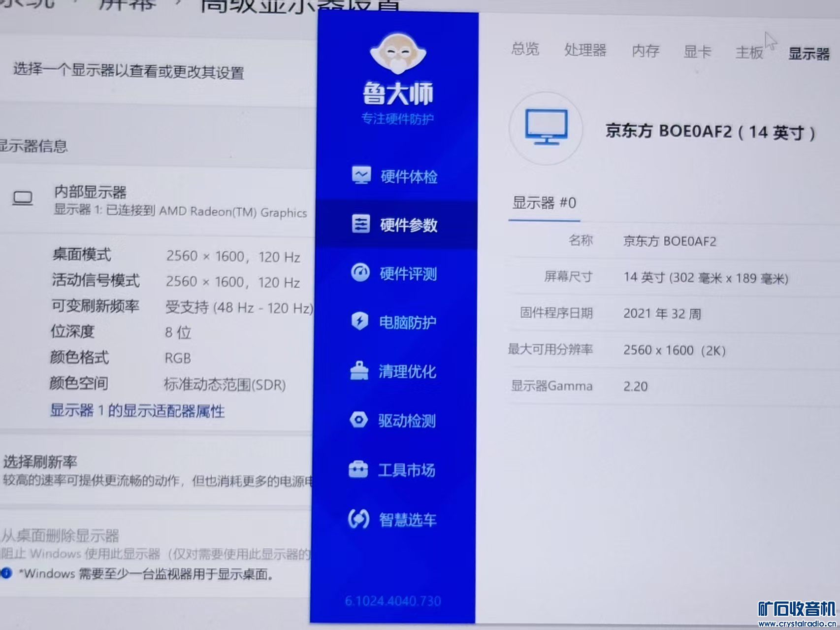This screenshot has height=630, width=840.
Task: Open 显示器 1 的显示适配器属性 link
Action: point(137,410)
